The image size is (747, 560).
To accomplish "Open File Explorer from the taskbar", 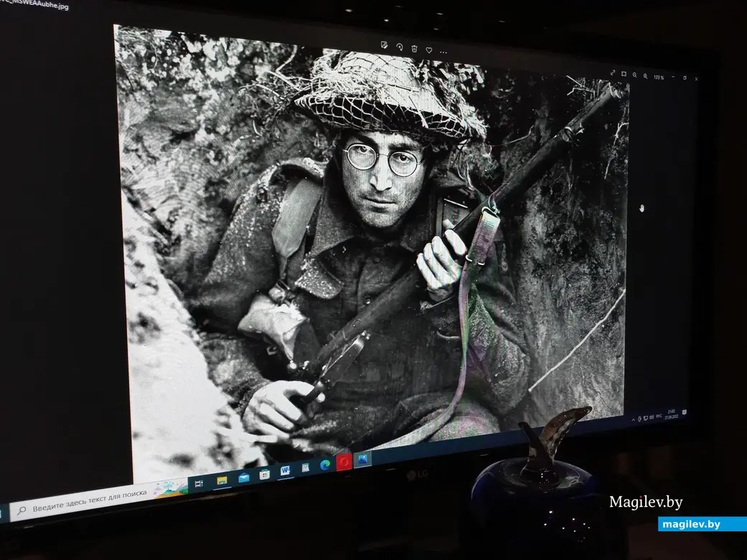I will 222,480.
